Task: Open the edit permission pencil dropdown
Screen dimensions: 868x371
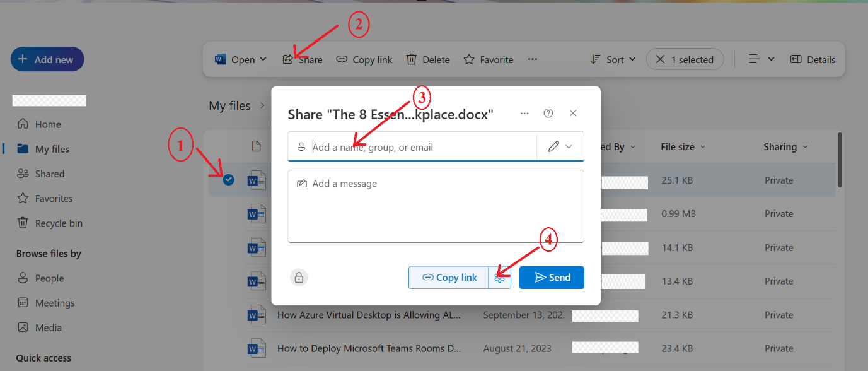Action: point(560,146)
